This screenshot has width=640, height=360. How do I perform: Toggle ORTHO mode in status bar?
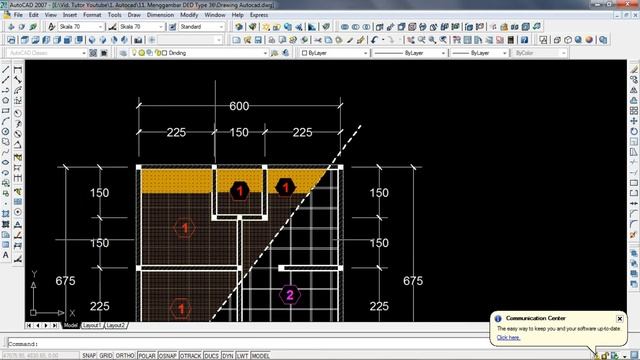click(x=125, y=356)
